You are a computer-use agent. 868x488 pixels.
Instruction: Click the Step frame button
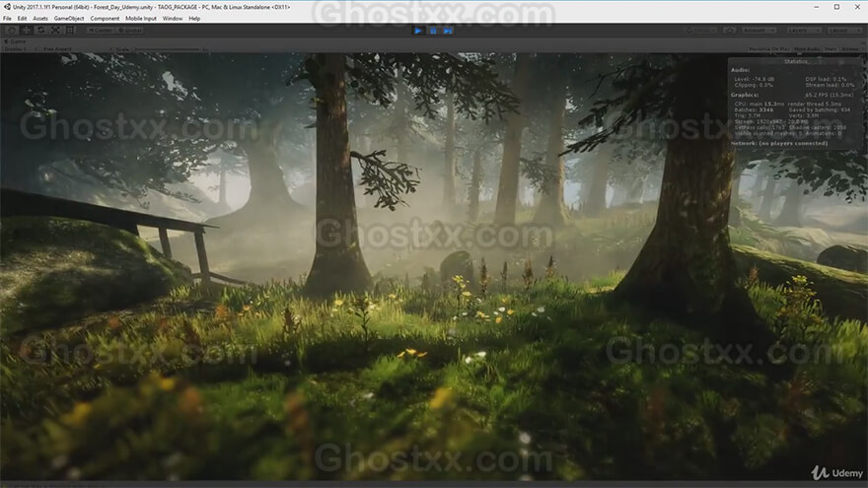(x=448, y=31)
